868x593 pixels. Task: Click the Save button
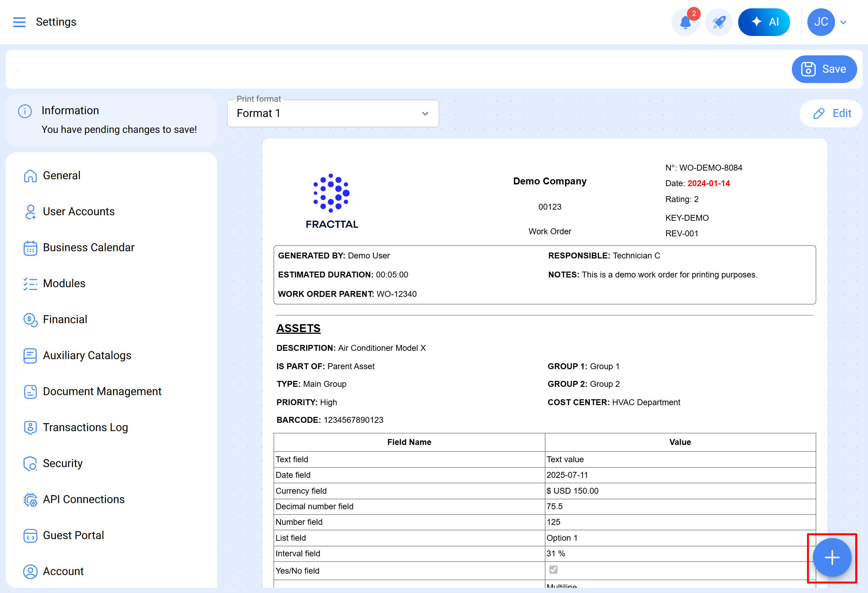click(x=824, y=69)
